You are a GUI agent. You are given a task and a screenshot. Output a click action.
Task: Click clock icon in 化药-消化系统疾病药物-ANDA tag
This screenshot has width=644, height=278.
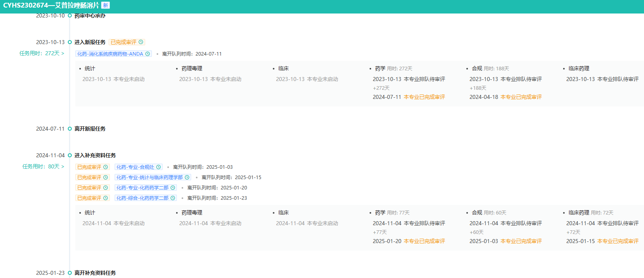point(148,54)
